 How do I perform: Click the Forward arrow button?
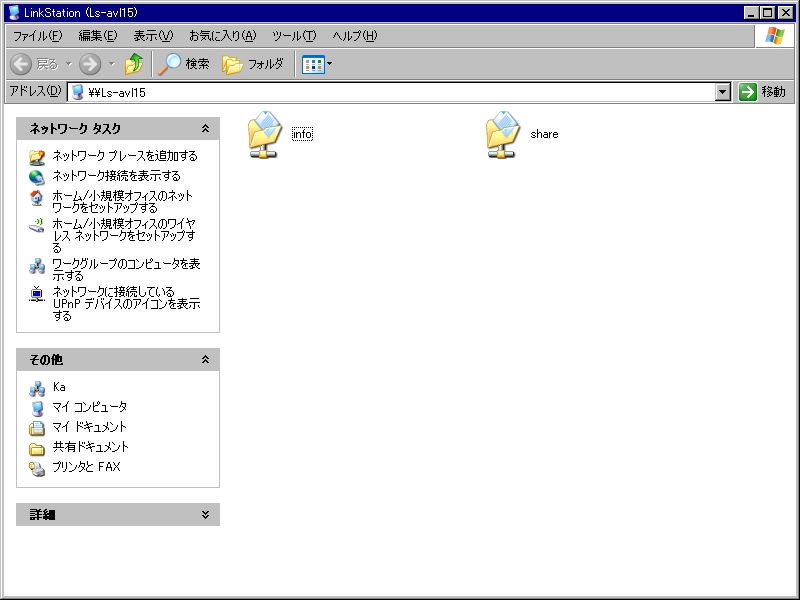click(90, 64)
